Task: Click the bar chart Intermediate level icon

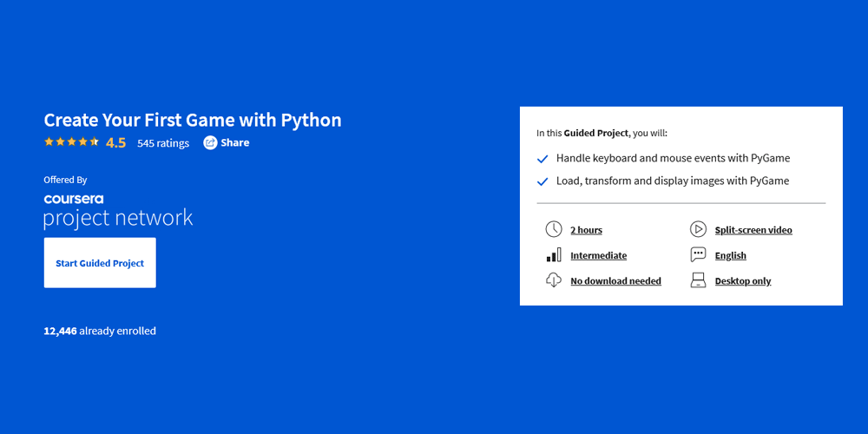Action: (553, 255)
